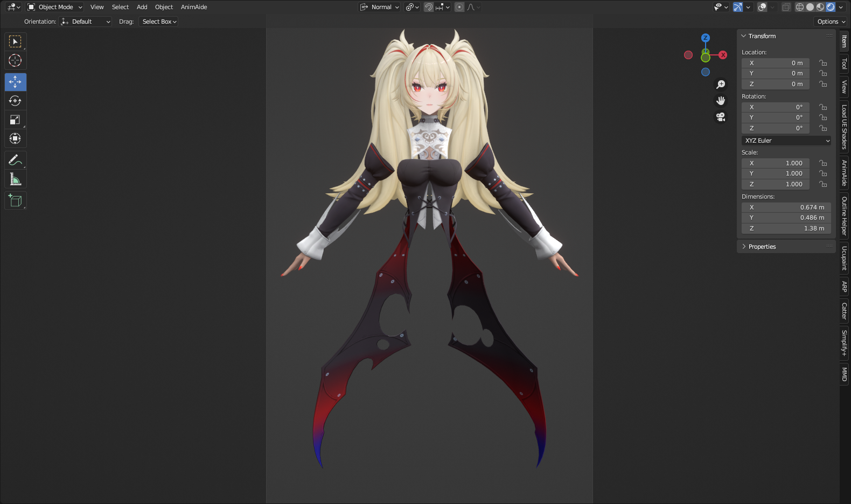Click the hand pan view icon
The width and height of the screenshot is (851, 504).
click(721, 101)
